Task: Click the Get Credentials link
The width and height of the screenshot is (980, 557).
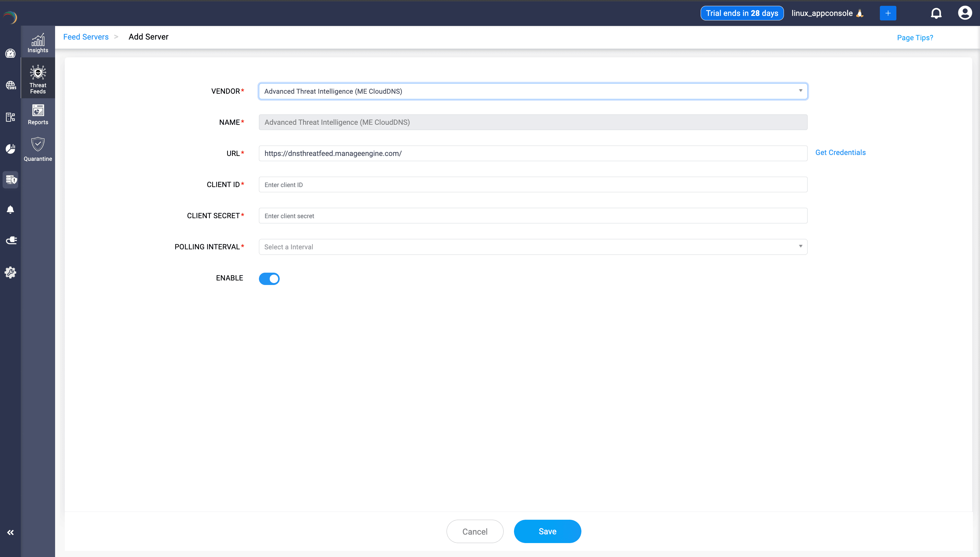Action: [x=840, y=152]
